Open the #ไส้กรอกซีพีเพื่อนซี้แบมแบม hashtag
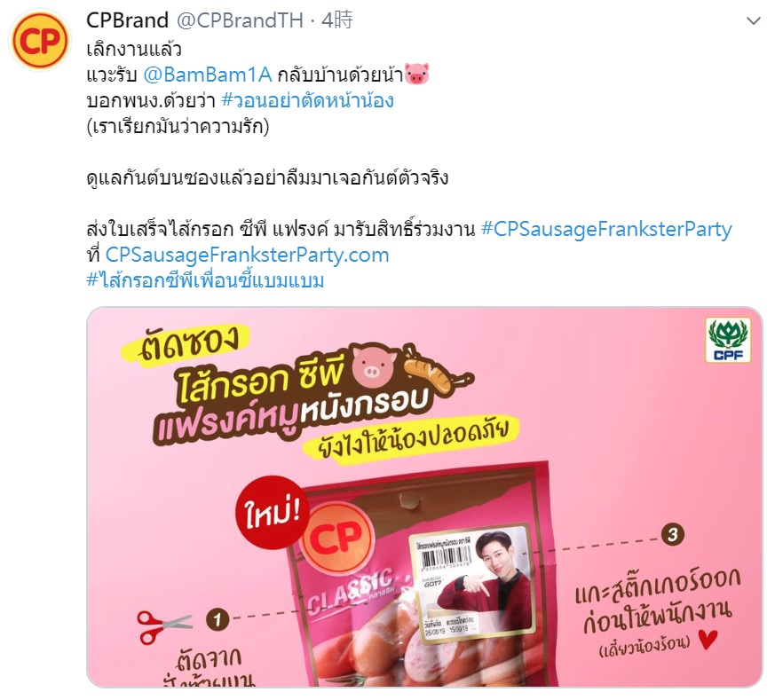The image size is (775, 700). click(x=205, y=280)
